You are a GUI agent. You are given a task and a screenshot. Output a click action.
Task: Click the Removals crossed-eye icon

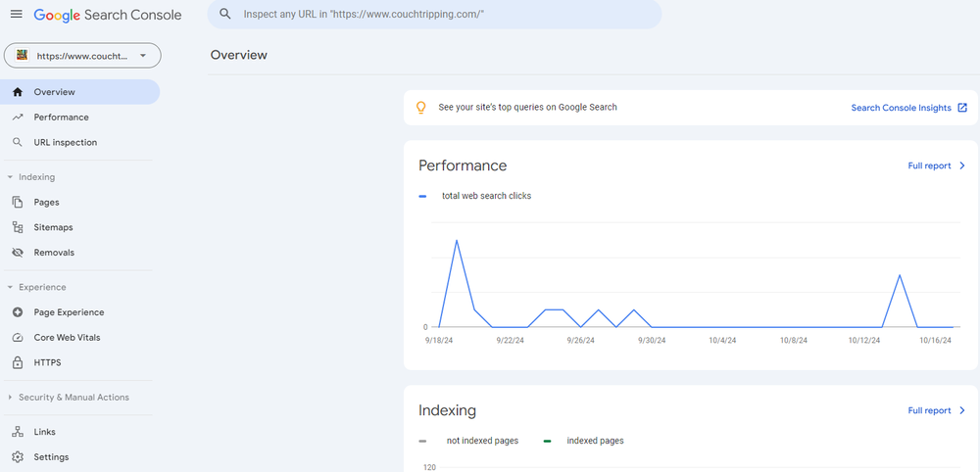tap(17, 253)
